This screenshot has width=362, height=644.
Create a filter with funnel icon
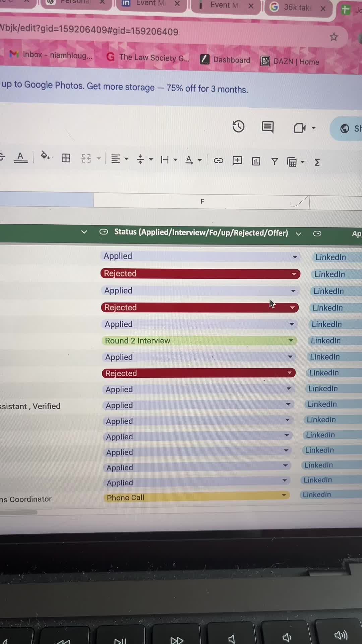click(275, 162)
